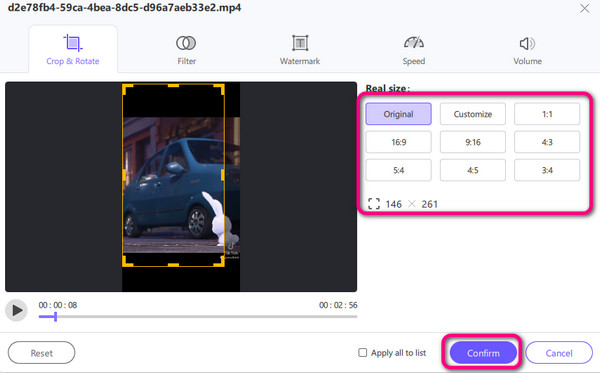Reset the crop changes
This screenshot has height=373, width=600.
(41, 353)
